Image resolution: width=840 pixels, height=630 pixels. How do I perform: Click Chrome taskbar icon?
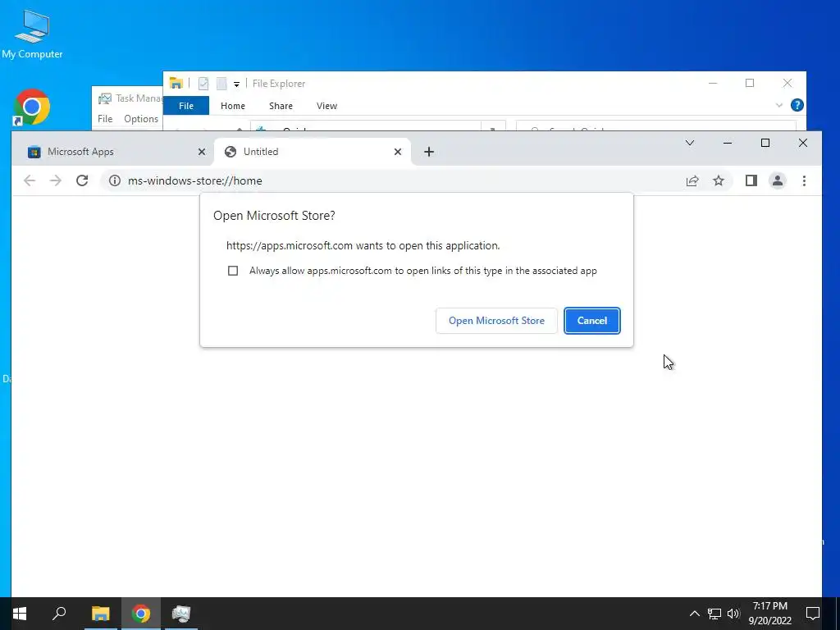pos(141,614)
